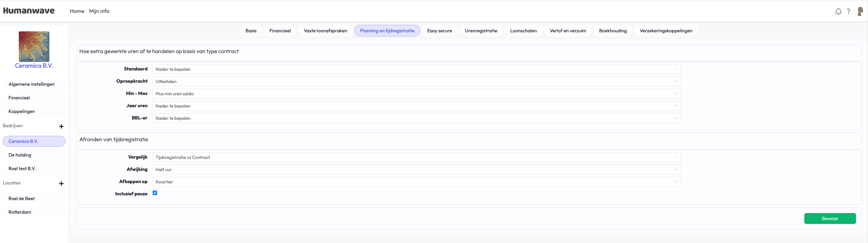Open the user profile avatar
Image resolution: width=868 pixels, height=243 pixels.
tap(860, 12)
